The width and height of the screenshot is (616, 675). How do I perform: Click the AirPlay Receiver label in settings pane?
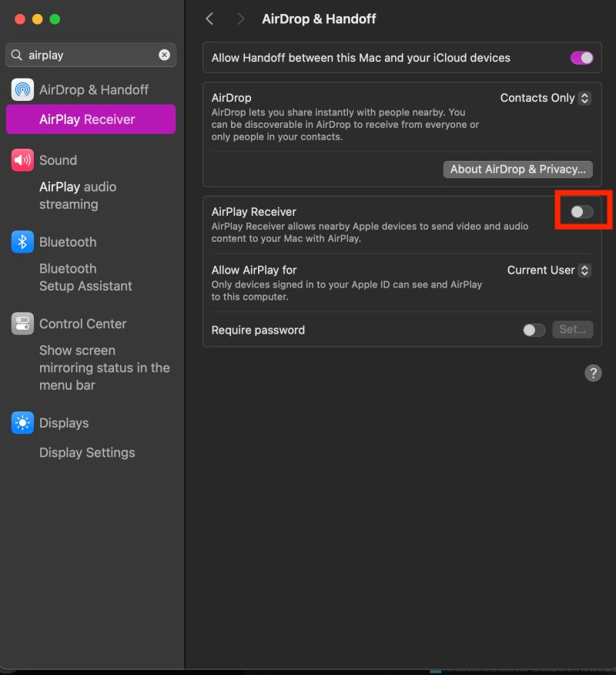click(x=254, y=212)
